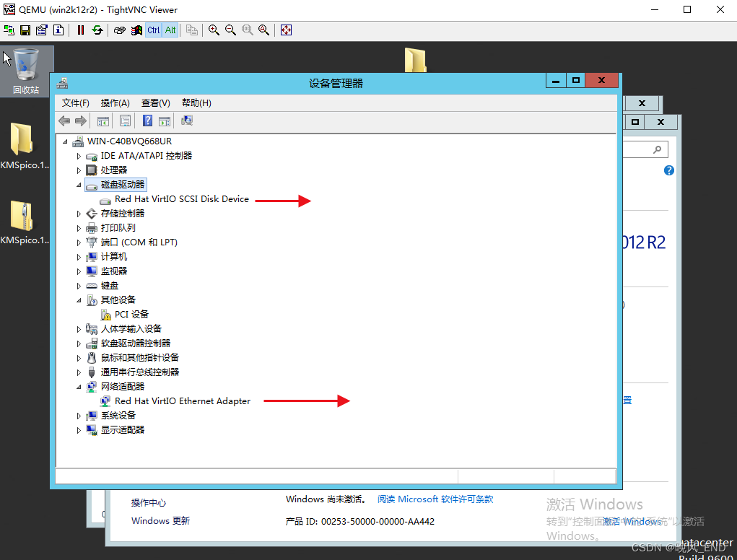Click the root computer name WIN-C40BVQ668UR

pos(129,141)
